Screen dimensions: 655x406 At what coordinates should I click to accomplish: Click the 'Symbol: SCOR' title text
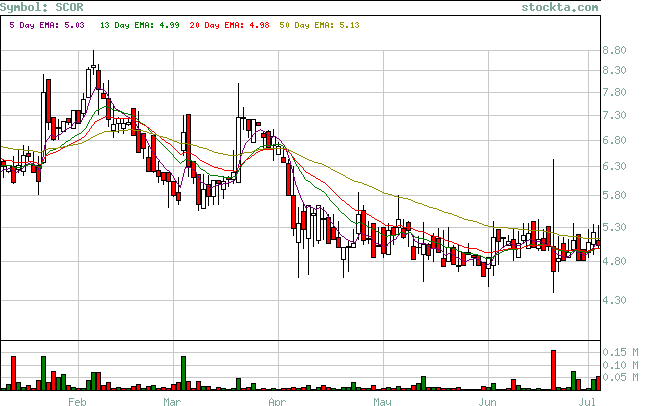[x=42, y=7]
